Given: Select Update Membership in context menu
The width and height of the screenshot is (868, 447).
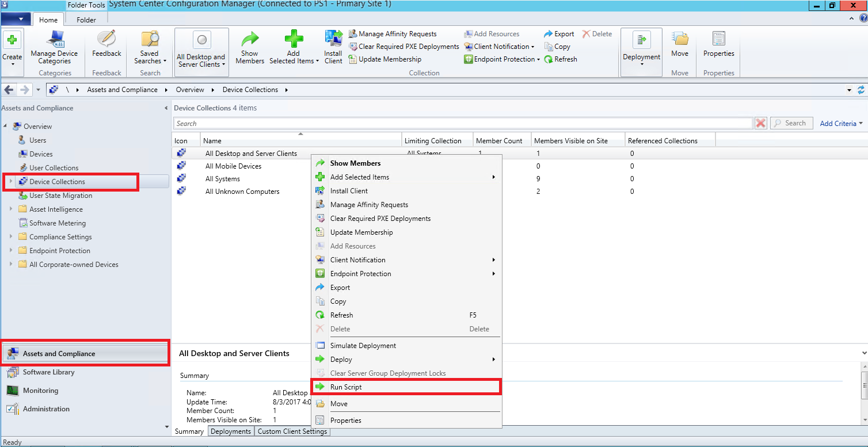Looking at the screenshot, I should tap(406, 232).
